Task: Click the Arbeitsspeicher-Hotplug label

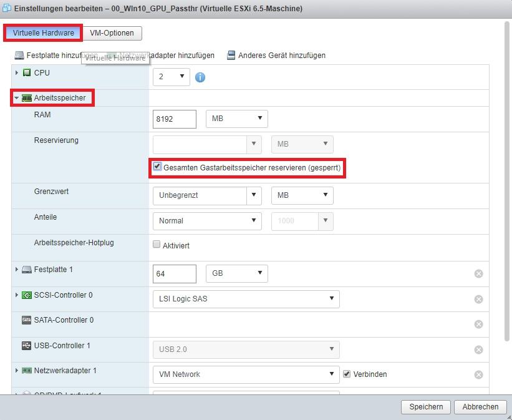Action: click(x=74, y=243)
